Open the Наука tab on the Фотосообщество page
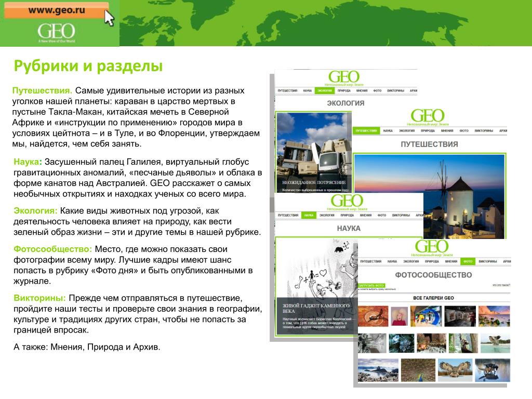Viewport: 532px width, 399px height. (392, 261)
